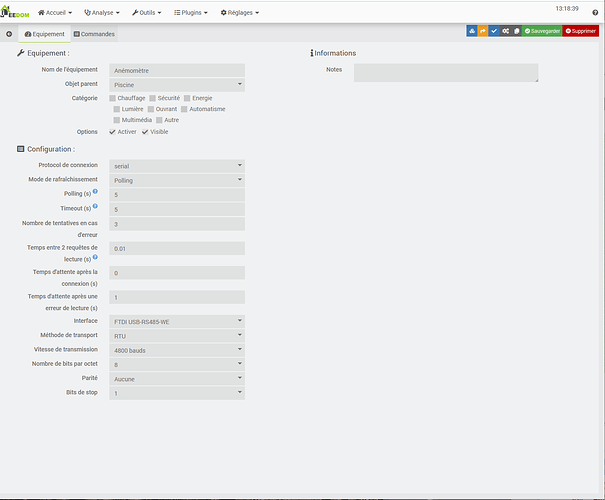Switch to the Commandes tab

tap(94, 34)
